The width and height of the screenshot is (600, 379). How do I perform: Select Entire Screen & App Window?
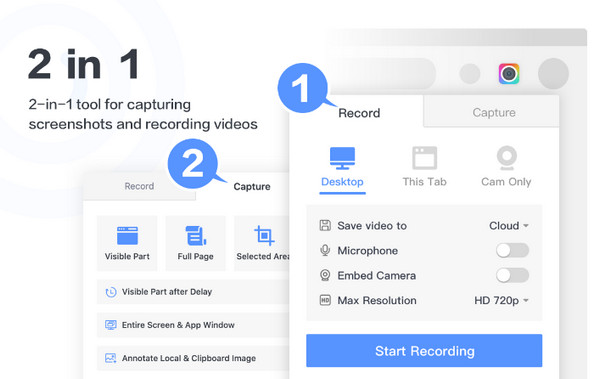click(x=193, y=325)
